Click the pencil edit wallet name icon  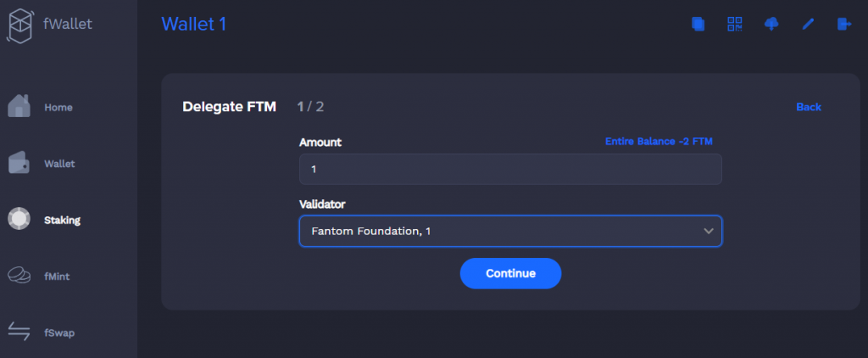[808, 24]
